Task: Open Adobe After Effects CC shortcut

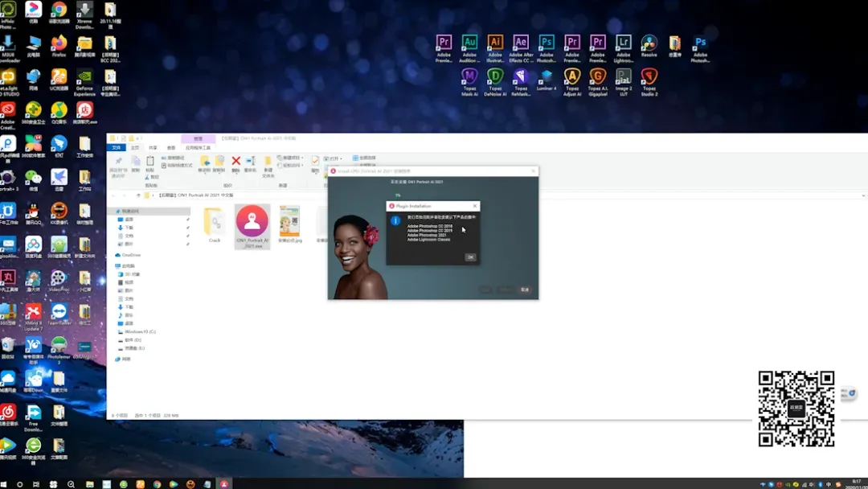Action: pos(521,49)
